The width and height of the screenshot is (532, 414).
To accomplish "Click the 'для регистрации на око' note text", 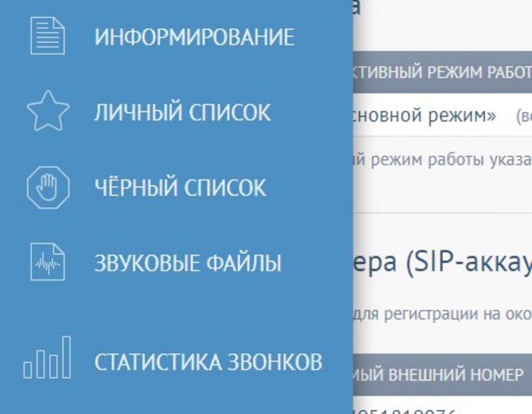I will [442, 314].
